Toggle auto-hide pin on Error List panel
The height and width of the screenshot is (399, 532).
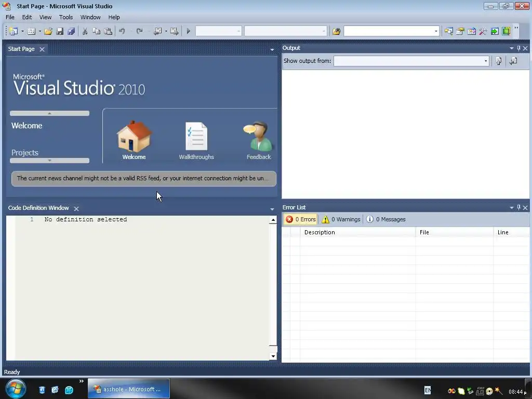coord(518,207)
